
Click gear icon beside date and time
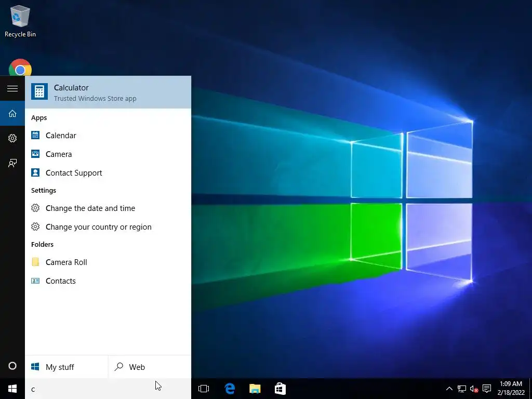point(35,208)
